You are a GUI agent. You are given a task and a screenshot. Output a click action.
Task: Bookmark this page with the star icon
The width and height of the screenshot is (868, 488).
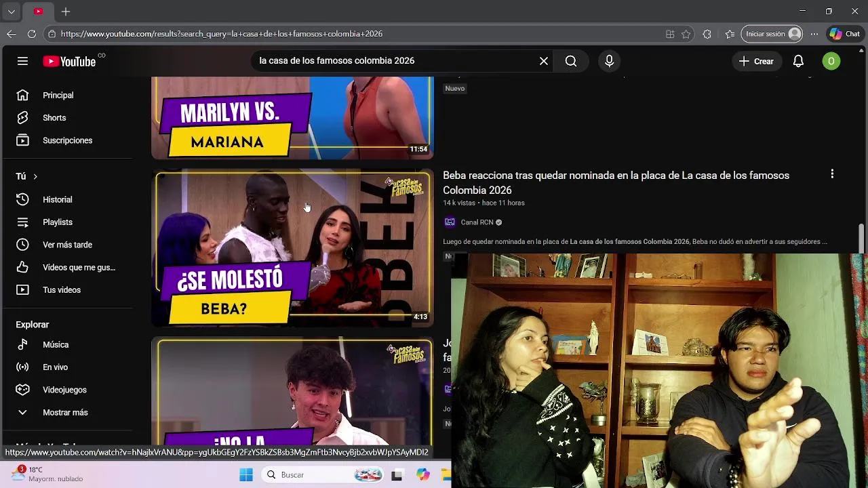point(686,34)
